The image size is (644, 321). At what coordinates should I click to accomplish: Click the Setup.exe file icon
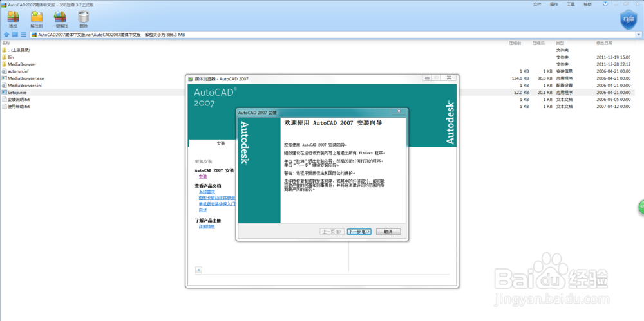pyautogui.click(x=4, y=93)
